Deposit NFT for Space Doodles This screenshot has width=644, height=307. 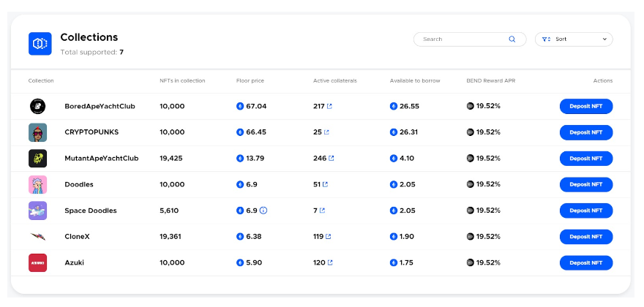pos(586,211)
